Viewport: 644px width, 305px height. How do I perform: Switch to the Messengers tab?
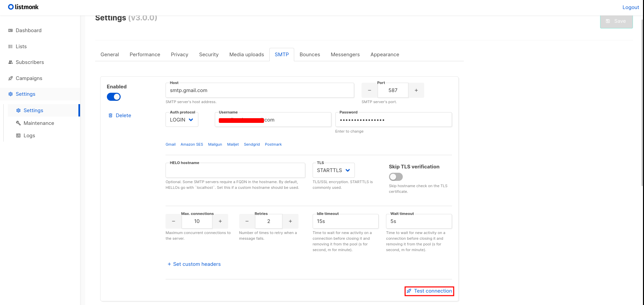[x=345, y=55]
